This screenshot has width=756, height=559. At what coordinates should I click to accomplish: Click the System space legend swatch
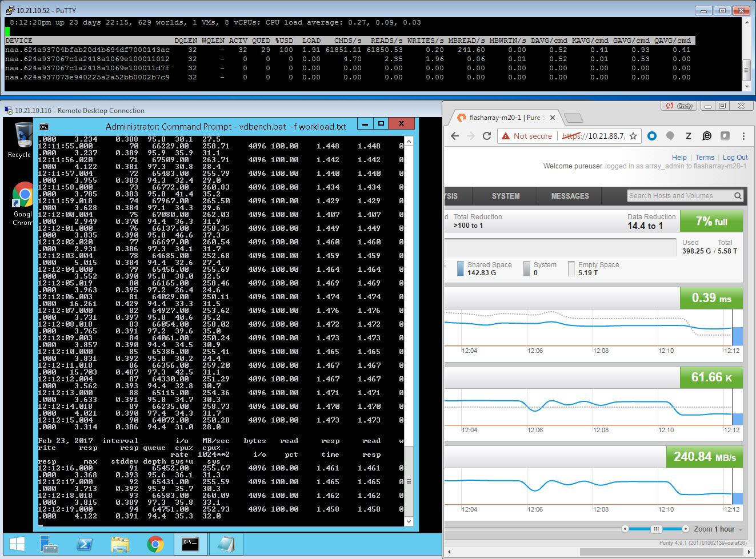(526, 268)
